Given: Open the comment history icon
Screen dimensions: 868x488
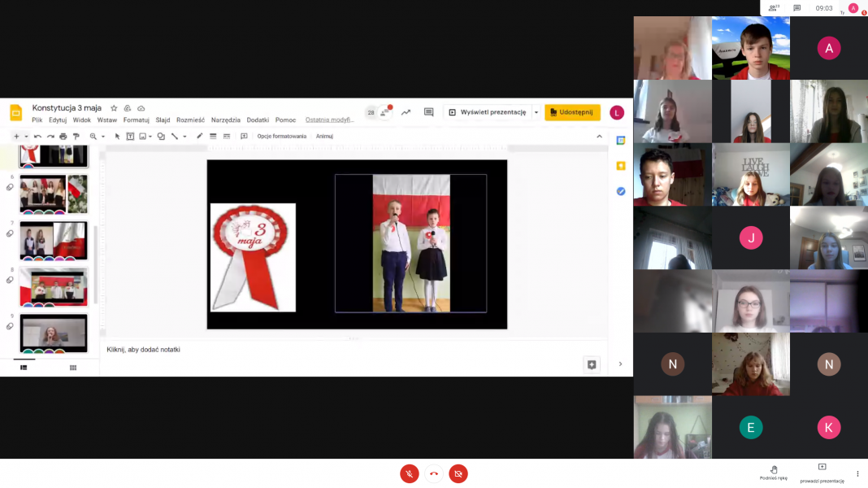Looking at the screenshot, I should point(428,112).
